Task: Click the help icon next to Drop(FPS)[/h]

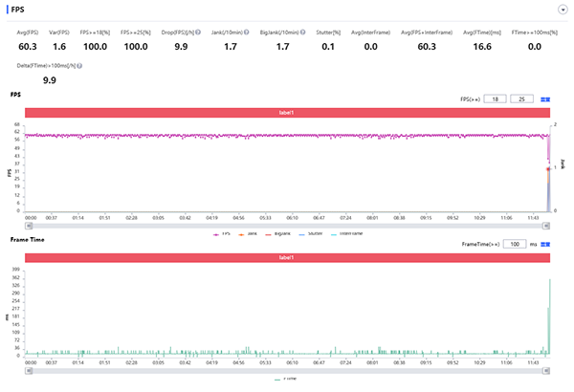Action: pyautogui.click(x=198, y=32)
